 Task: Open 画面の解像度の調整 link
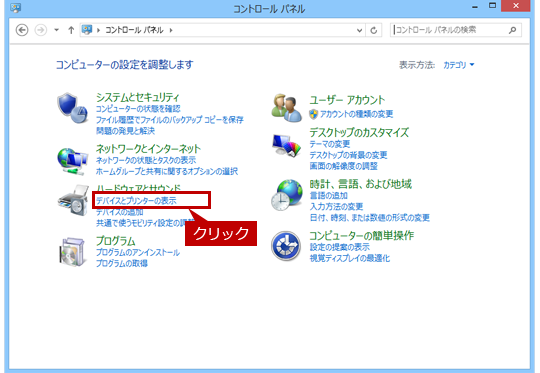coord(343,166)
